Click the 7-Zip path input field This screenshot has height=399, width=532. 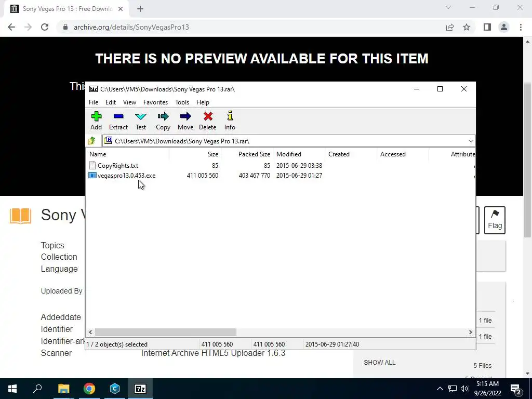click(x=288, y=141)
